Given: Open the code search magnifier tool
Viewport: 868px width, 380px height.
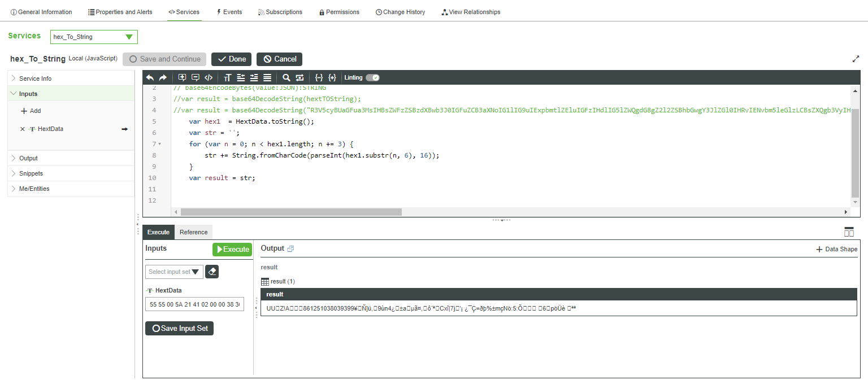Looking at the screenshot, I should 286,77.
